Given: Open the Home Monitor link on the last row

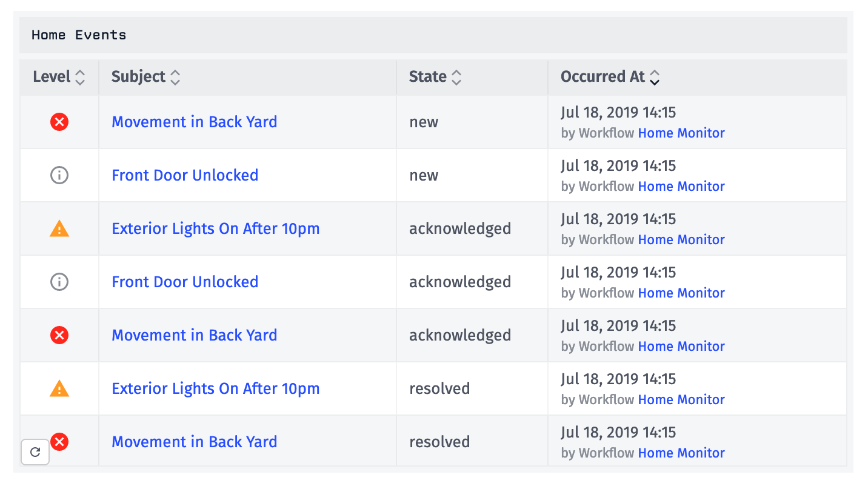Looking at the screenshot, I should (681, 453).
